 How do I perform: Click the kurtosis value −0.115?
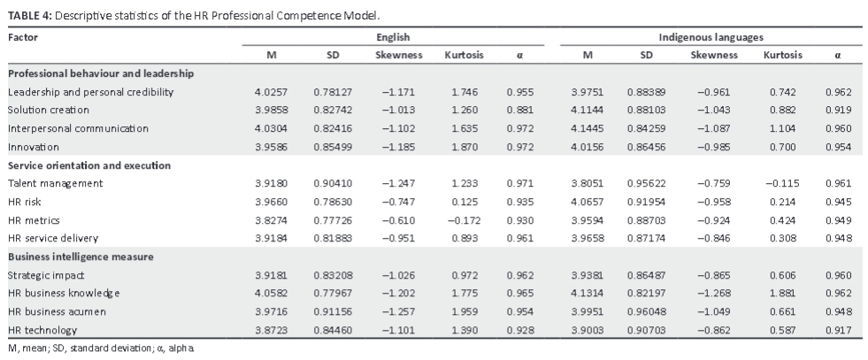tap(782, 183)
